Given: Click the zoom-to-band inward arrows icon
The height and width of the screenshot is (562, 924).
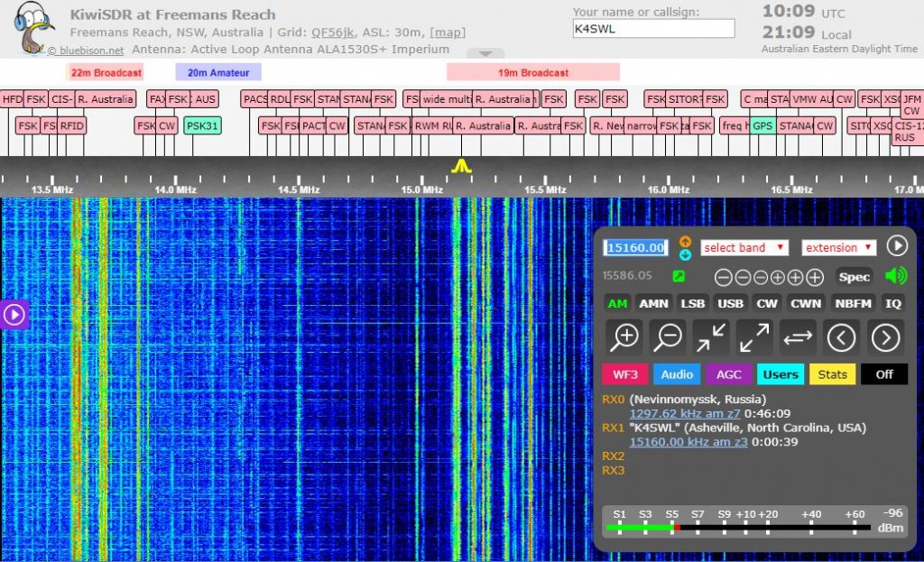Looking at the screenshot, I should click(x=709, y=336).
